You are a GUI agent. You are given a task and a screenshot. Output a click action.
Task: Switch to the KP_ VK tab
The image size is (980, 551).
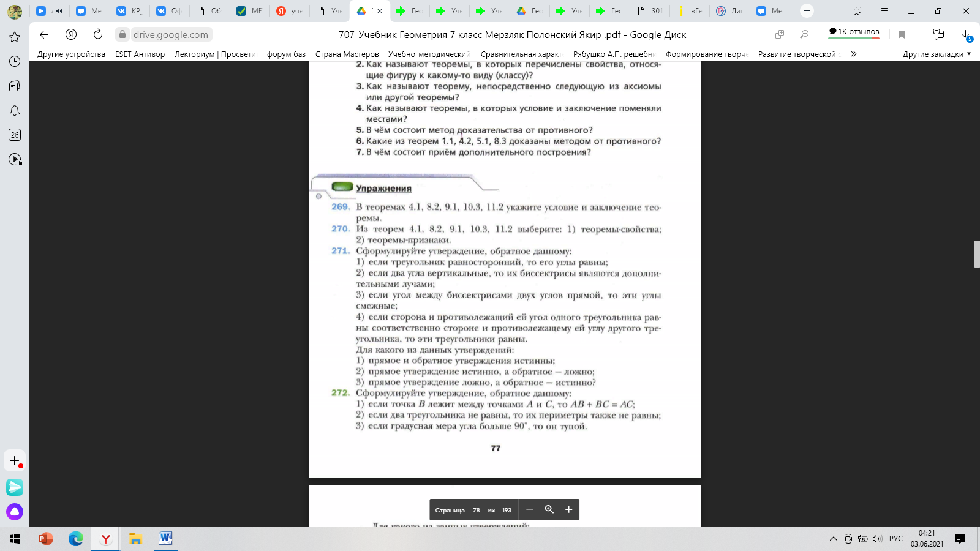click(x=130, y=11)
